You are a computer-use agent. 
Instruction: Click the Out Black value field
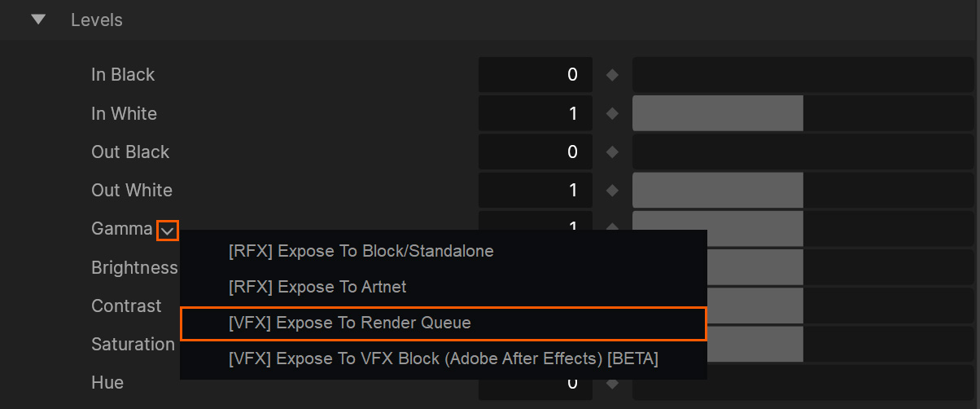[535, 152]
